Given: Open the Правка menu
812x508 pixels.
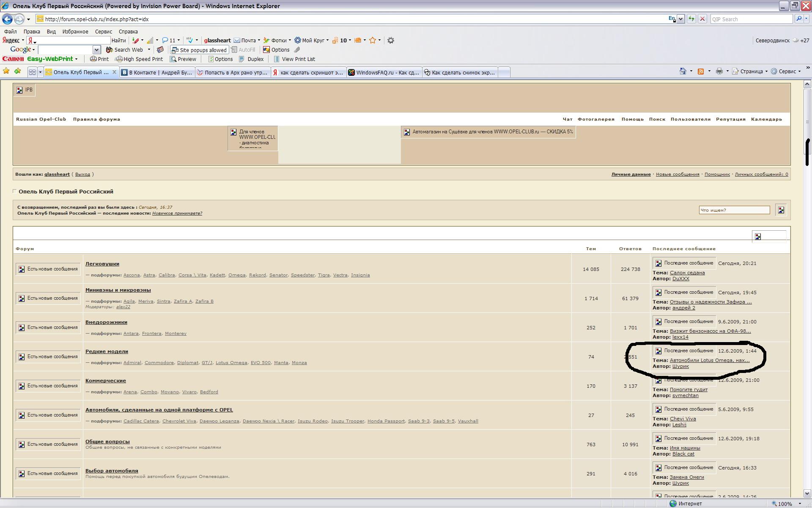Looking at the screenshot, I should (32, 31).
